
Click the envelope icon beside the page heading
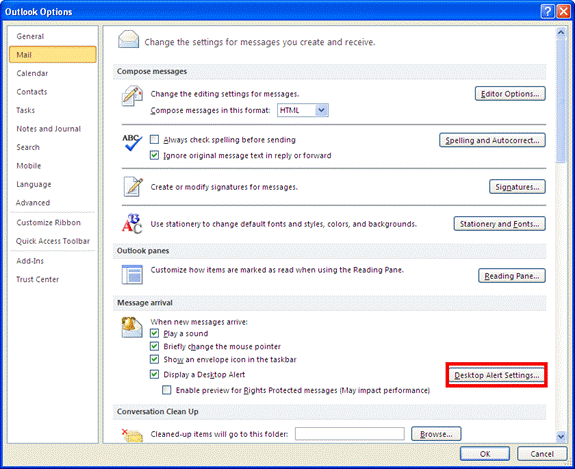pos(128,40)
